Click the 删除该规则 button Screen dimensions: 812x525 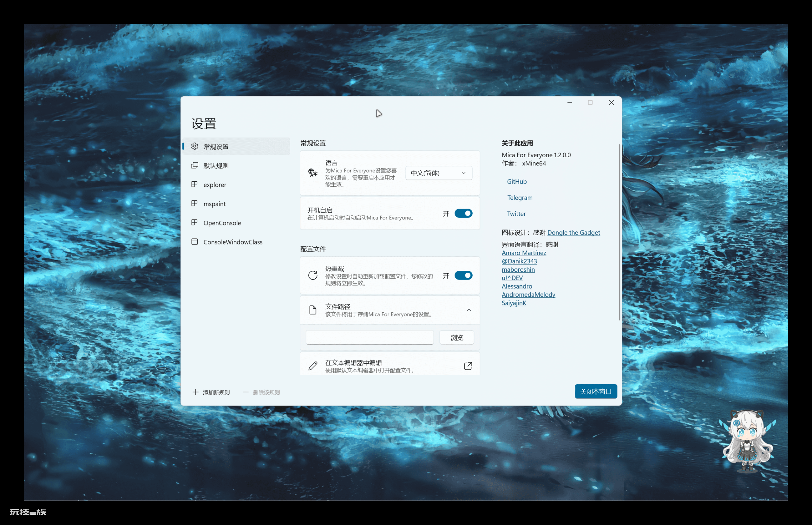coord(262,392)
